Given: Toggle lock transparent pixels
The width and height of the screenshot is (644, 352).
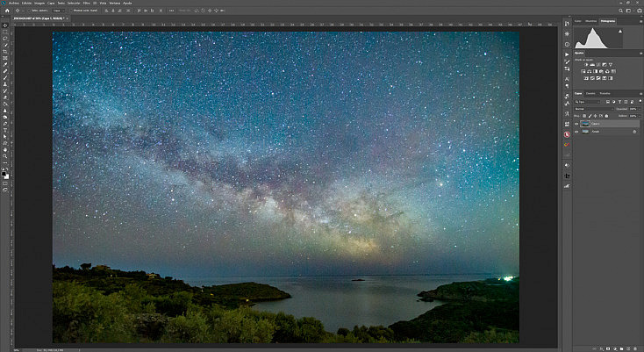Looking at the screenshot, I should 584,116.
